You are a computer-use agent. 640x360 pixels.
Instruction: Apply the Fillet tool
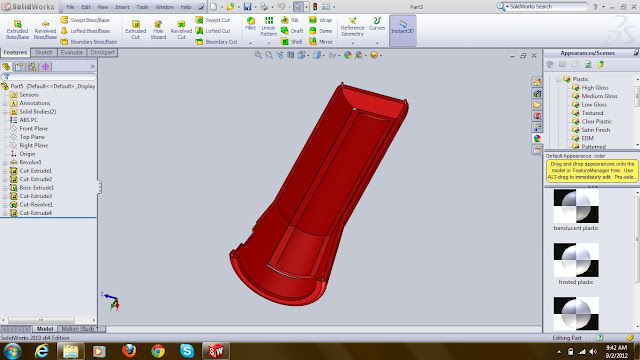251,24
